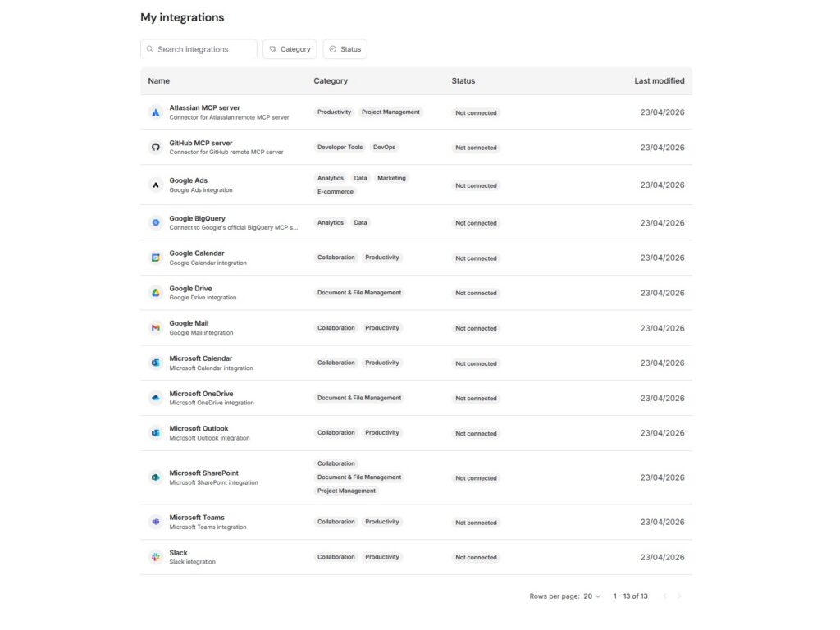The image size is (840, 630).
Task: Sort by Last modified column header
Action: 660,81
